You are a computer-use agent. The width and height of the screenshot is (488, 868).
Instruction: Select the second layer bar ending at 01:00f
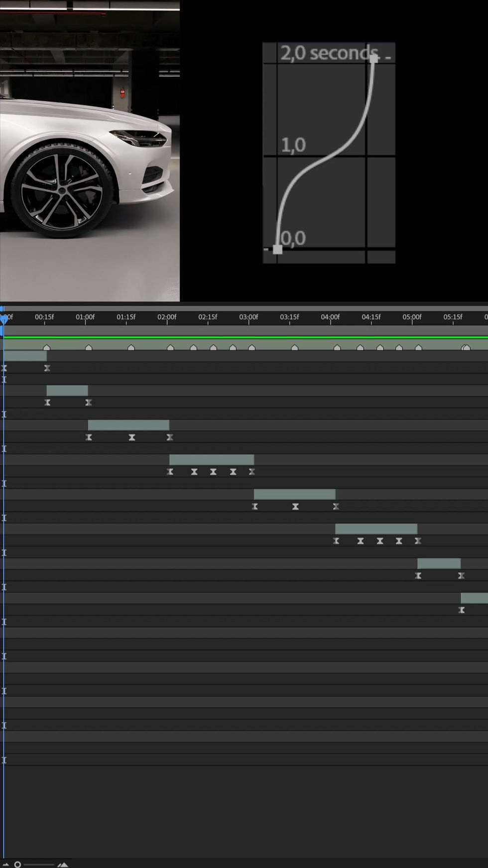(67, 391)
